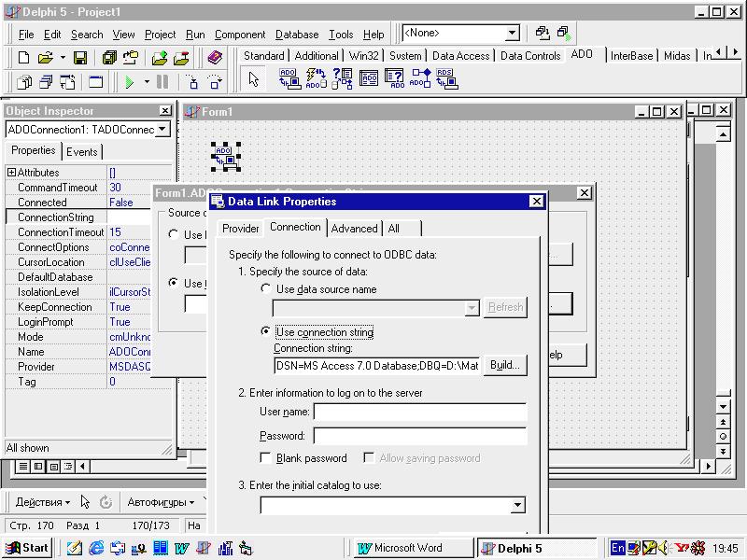Screen dimensions: 747x560
Task: Select the arrow pointer in component palette
Action: click(x=253, y=78)
